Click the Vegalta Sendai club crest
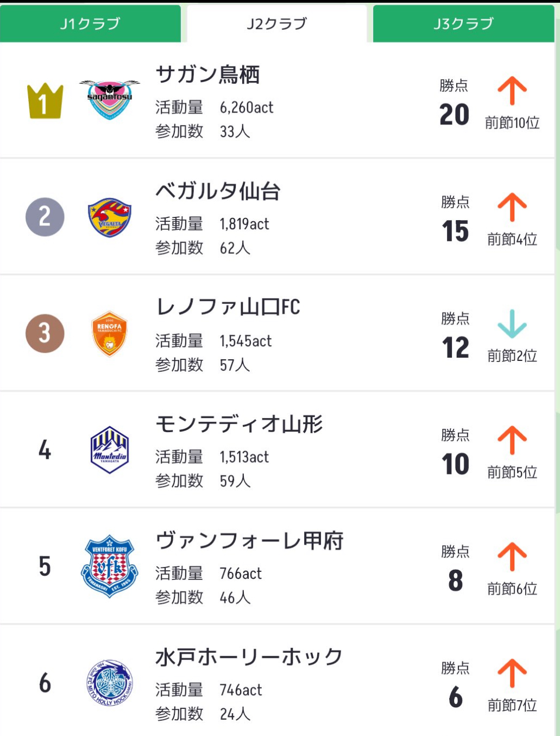Image resolution: width=560 pixels, height=736 pixels. 109,217
